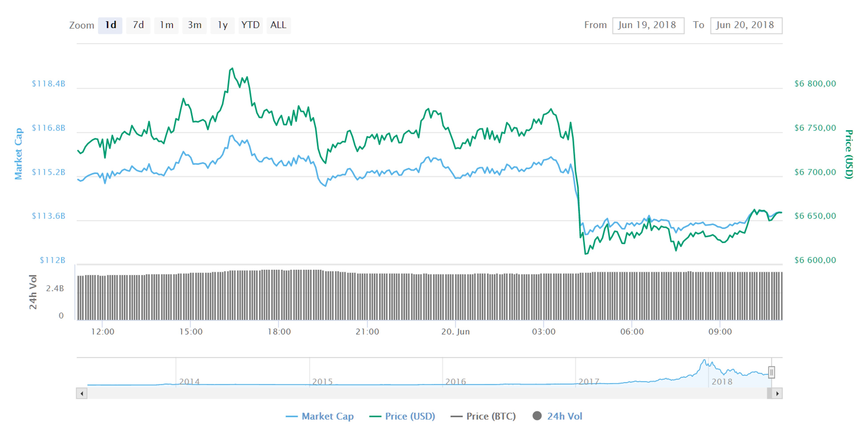Toggle Price (USD) series in legend
Screen dimensions: 868x427
click(402, 416)
